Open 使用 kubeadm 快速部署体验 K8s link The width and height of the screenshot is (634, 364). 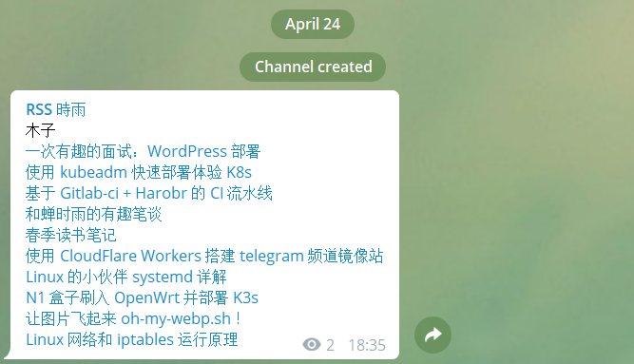click(138, 172)
